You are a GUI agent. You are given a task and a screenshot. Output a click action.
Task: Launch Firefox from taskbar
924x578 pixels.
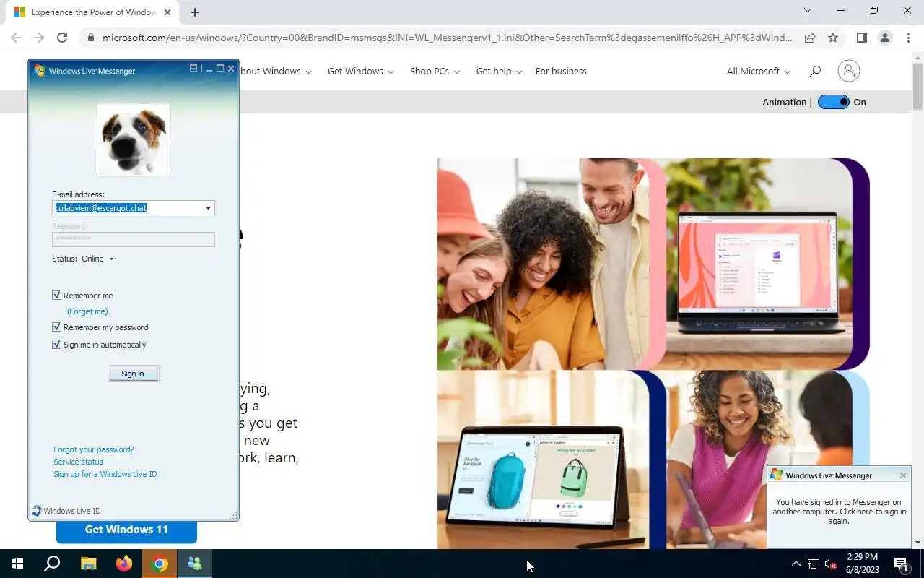point(124,564)
